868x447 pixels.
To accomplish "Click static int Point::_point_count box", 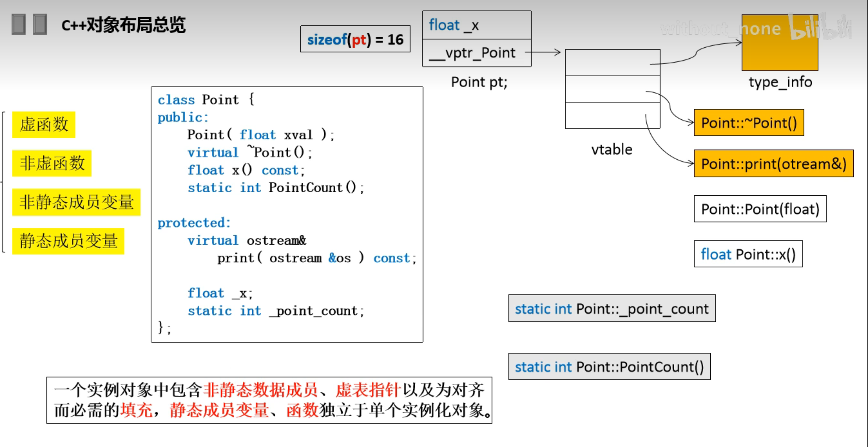I will click(x=612, y=309).
